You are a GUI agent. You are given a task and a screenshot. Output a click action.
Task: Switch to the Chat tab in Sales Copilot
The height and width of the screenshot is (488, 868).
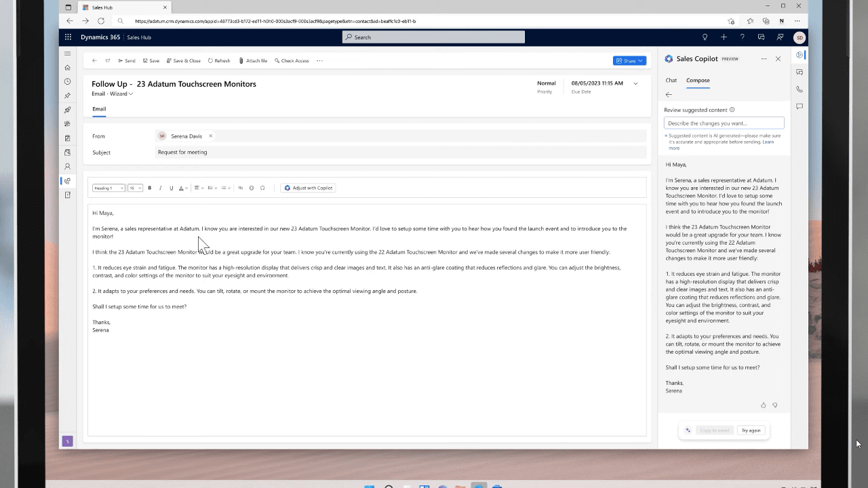[x=671, y=80]
